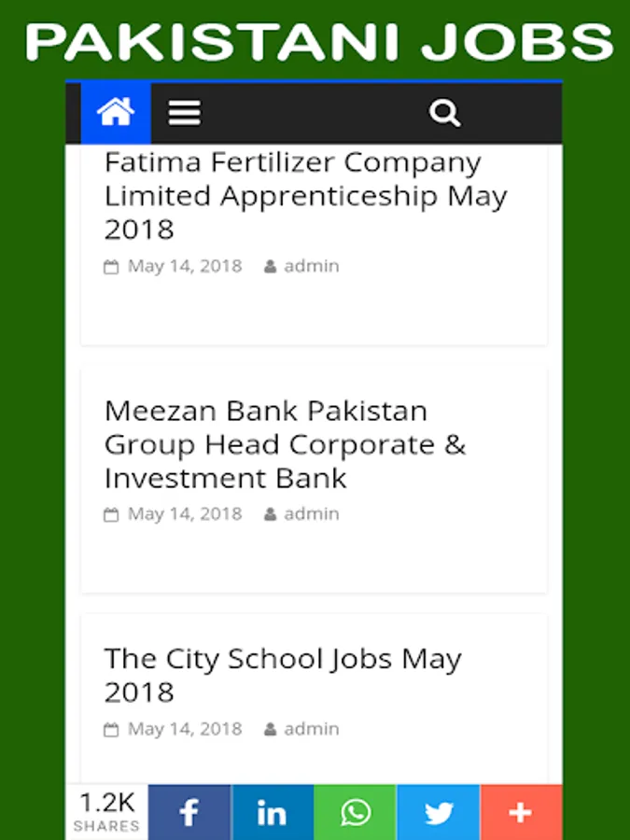Click admin author on Fatima Fertilizer post
630x840 pixels.
(x=311, y=266)
